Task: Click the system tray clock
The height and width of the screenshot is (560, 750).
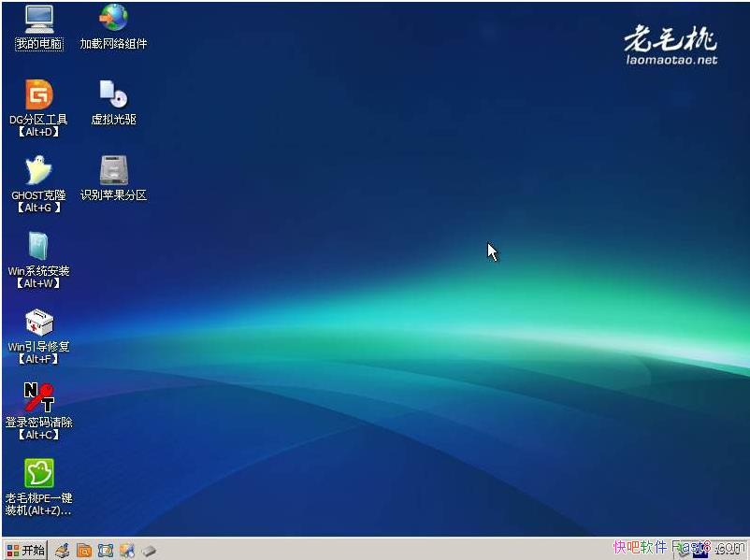Action: [x=727, y=550]
